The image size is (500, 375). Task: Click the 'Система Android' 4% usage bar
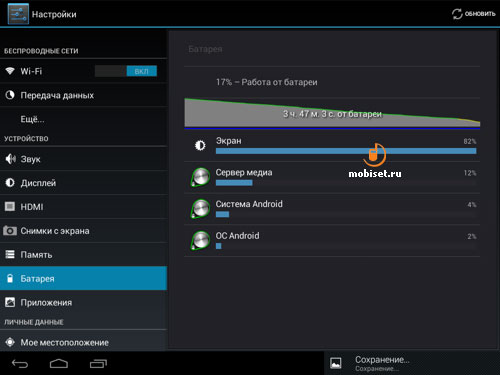[222, 214]
